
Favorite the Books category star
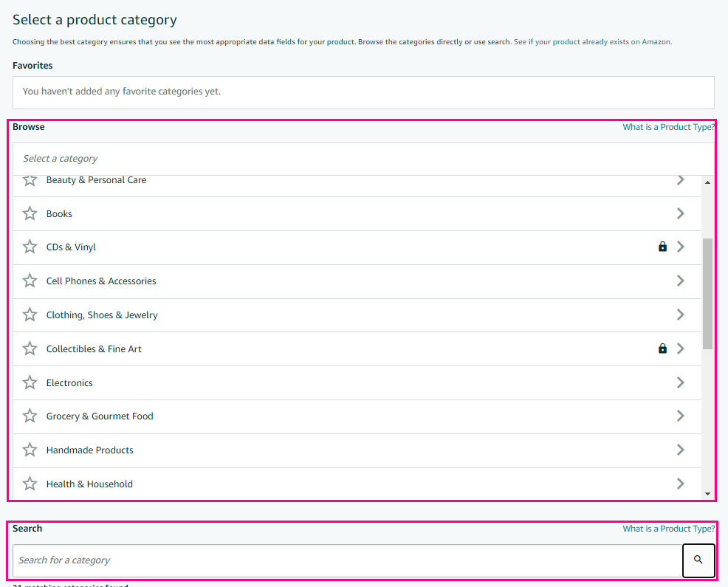tap(30, 213)
